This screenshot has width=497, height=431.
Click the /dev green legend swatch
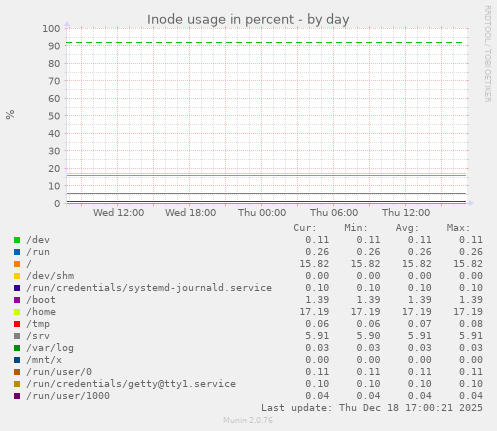pos(17,240)
